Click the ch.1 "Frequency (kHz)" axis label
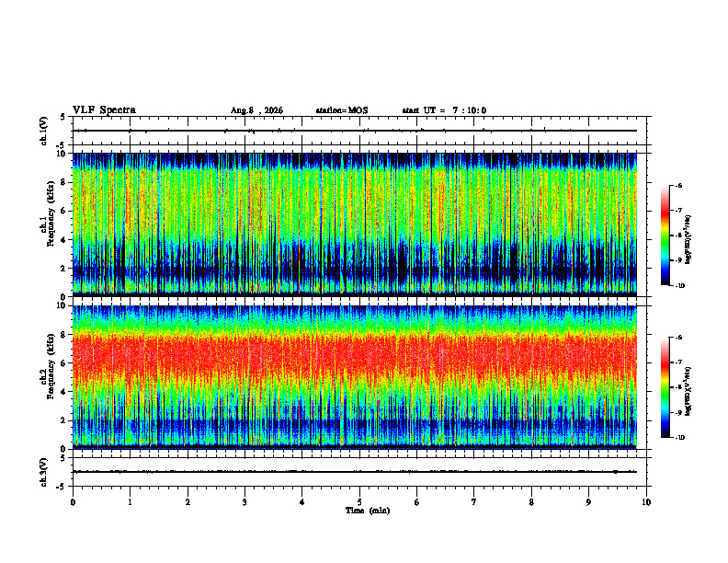The width and height of the screenshot is (728, 563). 51,213
